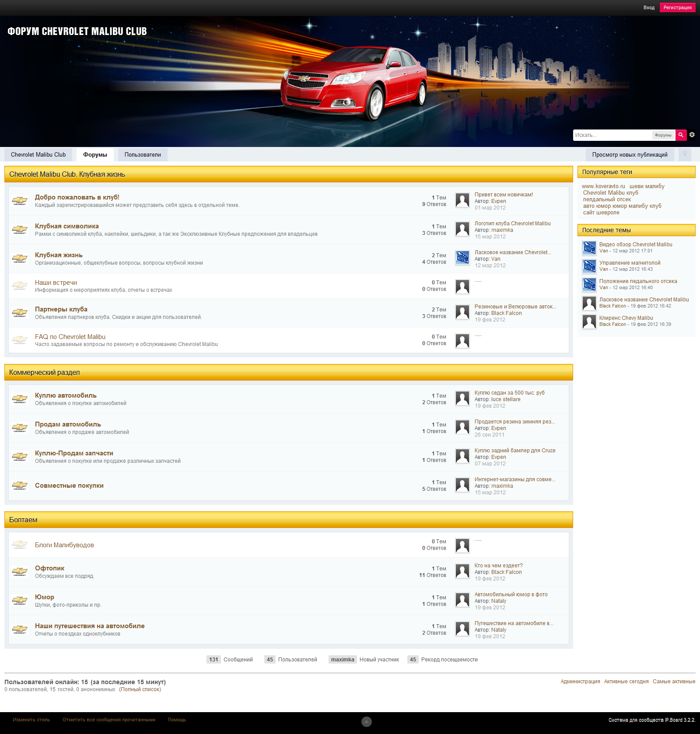Click Chevrolet icon next to 'Клубная символика'
700x734 pixels.
pos(20,230)
